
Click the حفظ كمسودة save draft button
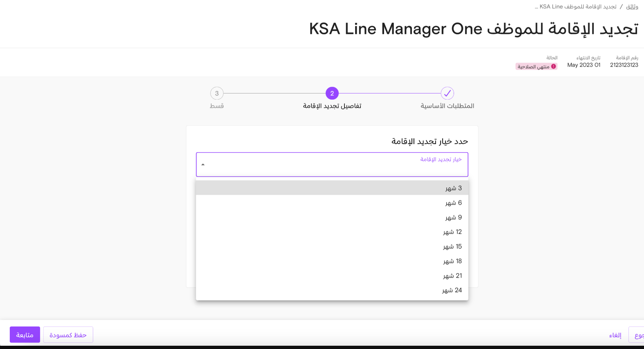click(68, 335)
